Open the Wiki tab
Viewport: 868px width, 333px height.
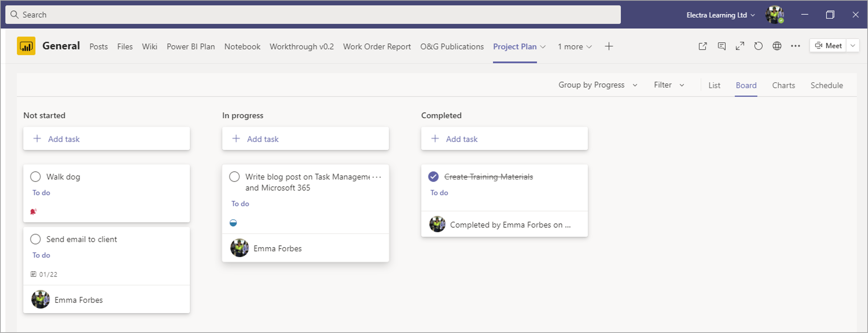point(150,46)
